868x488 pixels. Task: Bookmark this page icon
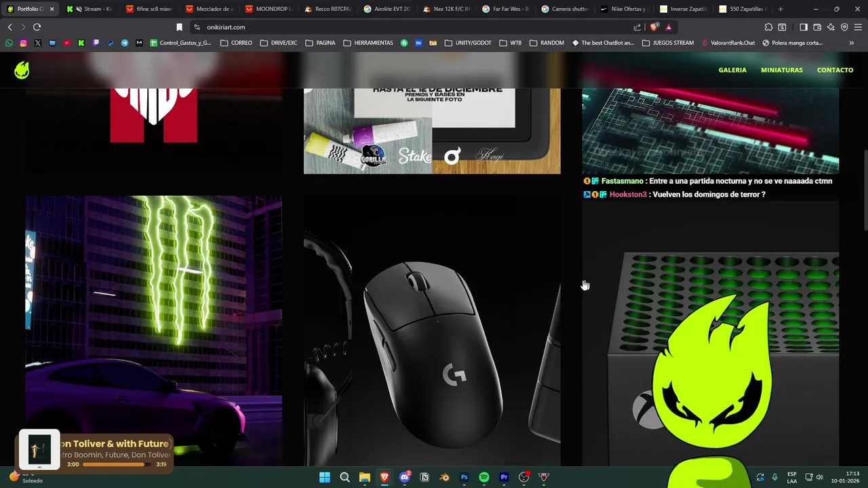click(x=179, y=27)
